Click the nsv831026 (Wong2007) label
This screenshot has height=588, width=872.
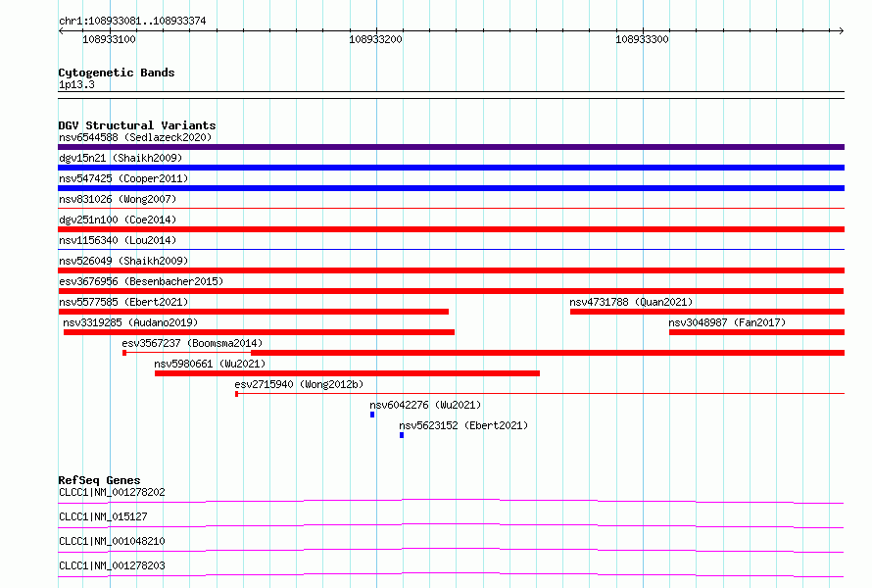click(x=118, y=199)
